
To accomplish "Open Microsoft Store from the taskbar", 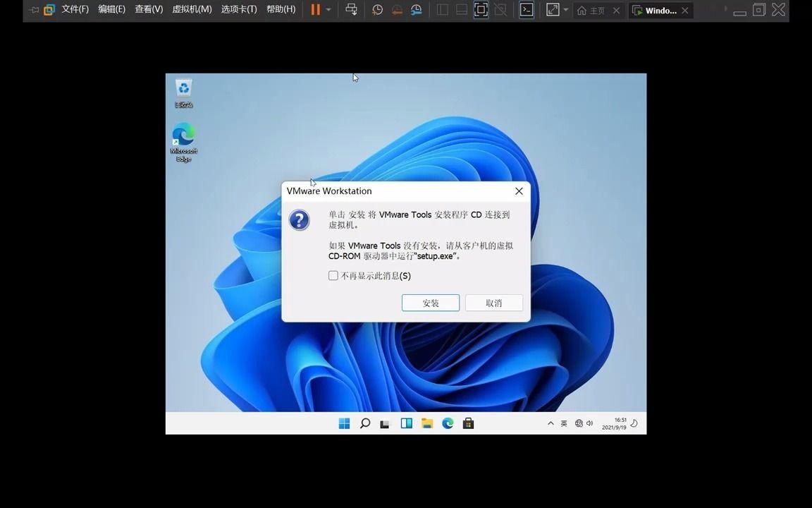I will (x=469, y=423).
